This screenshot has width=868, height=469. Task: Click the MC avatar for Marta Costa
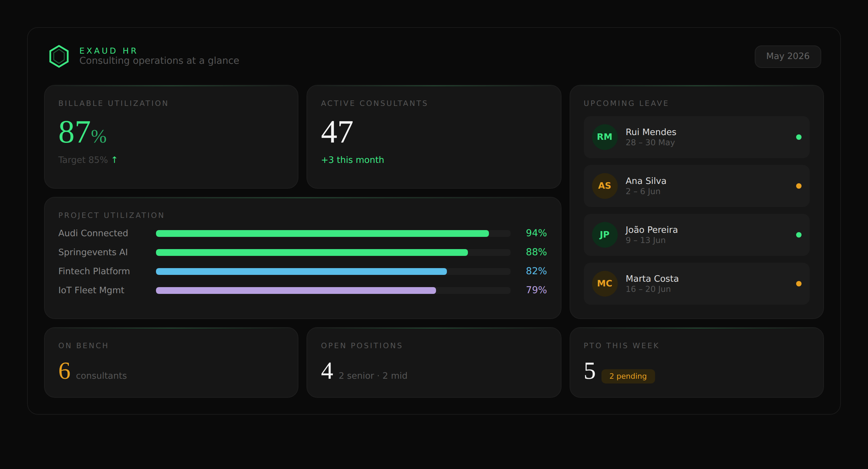click(x=605, y=284)
